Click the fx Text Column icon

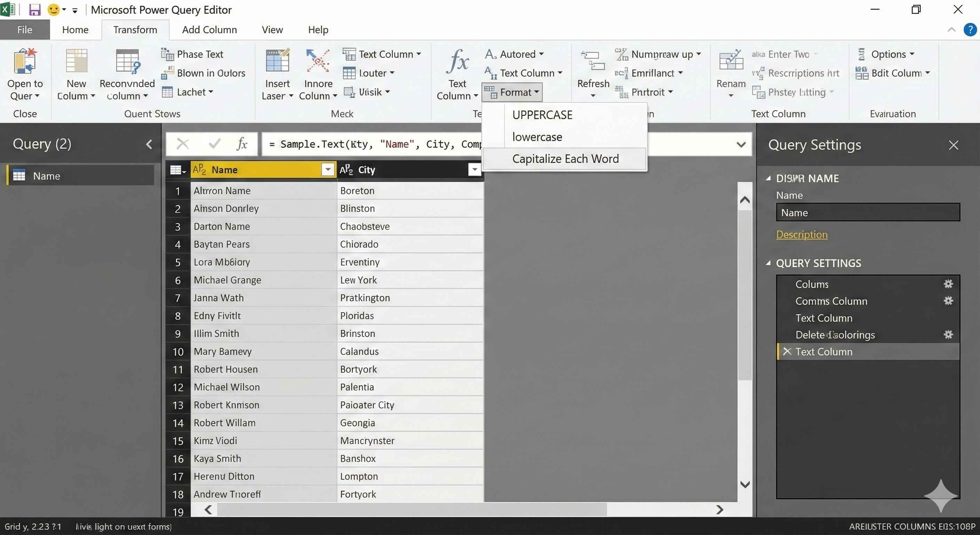coord(457,62)
